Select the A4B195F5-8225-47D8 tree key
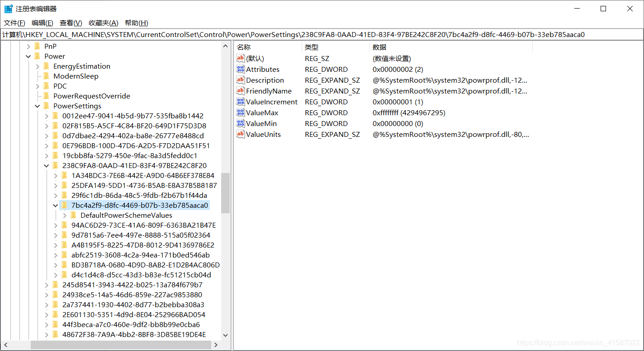 point(143,245)
